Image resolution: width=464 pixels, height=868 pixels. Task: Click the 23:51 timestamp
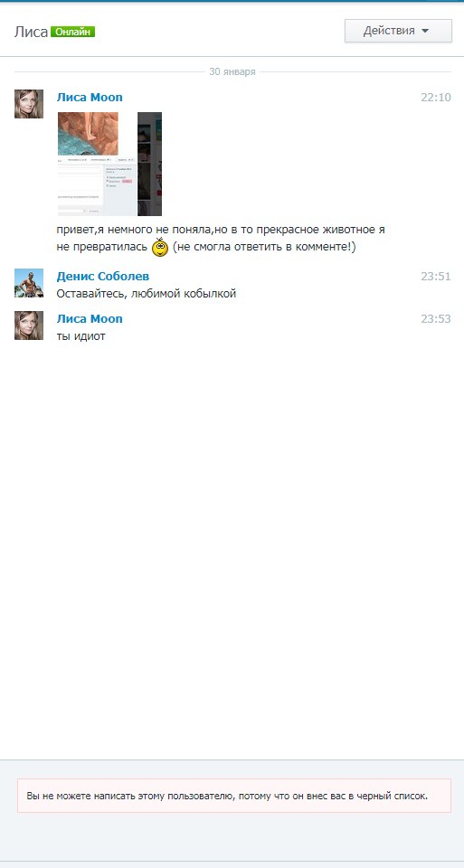tap(436, 277)
